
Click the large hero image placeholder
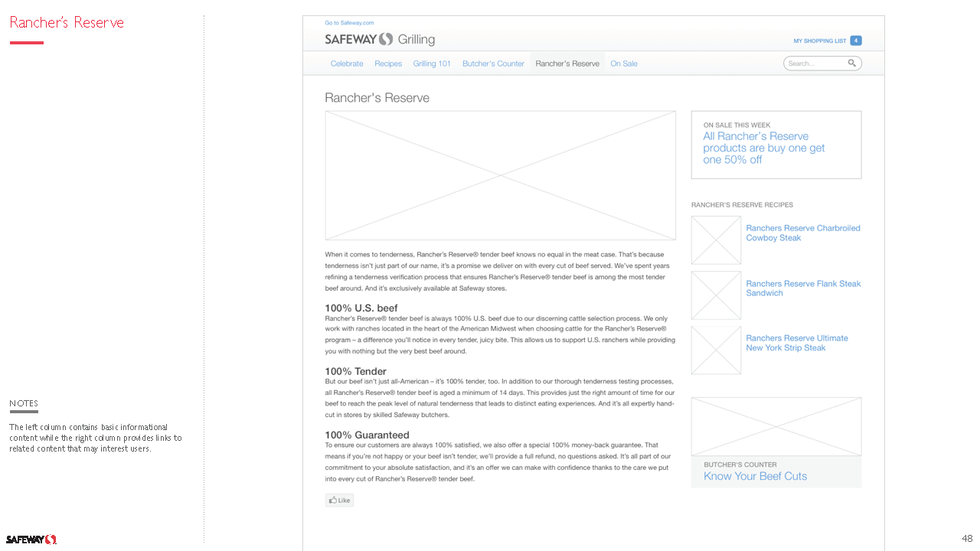pyautogui.click(x=500, y=175)
